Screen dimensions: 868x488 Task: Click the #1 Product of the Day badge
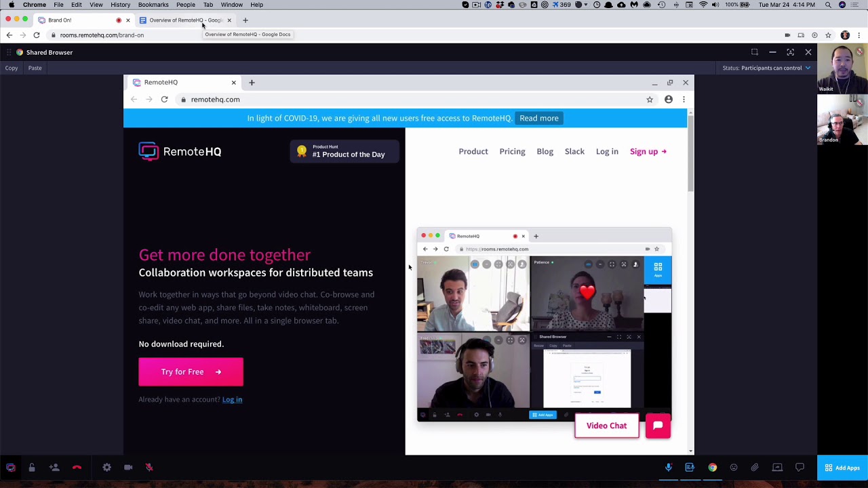tap(344, 151)
